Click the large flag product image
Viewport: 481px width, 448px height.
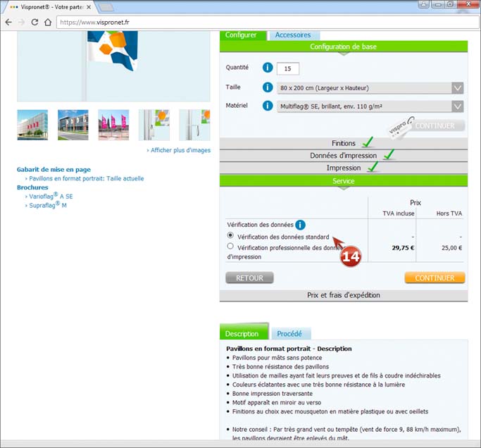tap(113, 66)
